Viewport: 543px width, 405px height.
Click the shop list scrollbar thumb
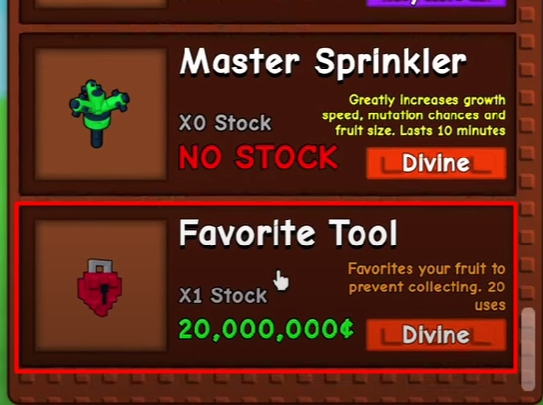click(x=528, y=349)
